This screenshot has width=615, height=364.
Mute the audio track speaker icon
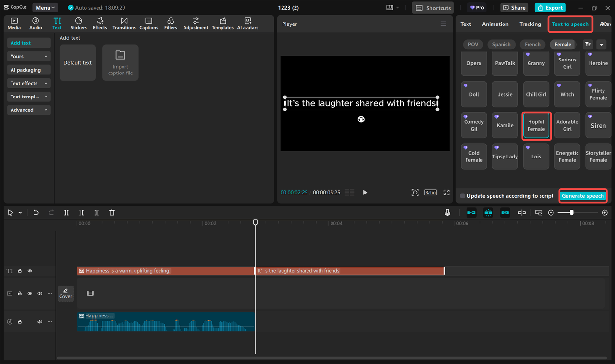[x=40, y=322]
